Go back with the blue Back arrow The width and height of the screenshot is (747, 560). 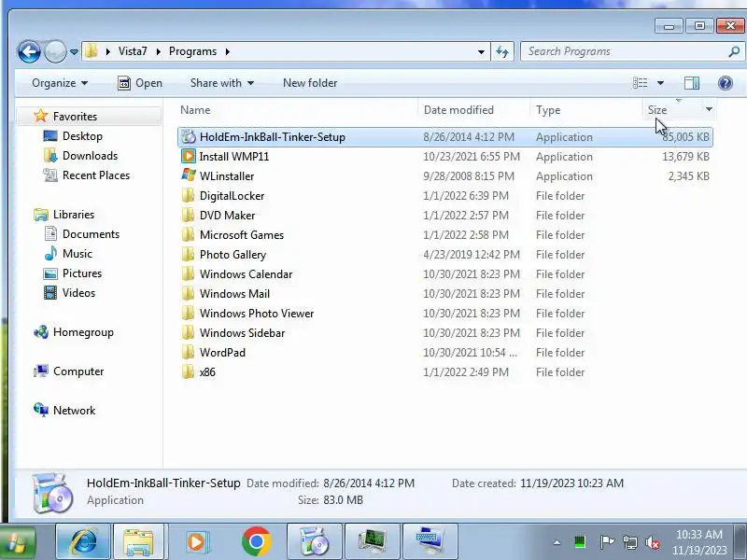click(x=29, y=51)
